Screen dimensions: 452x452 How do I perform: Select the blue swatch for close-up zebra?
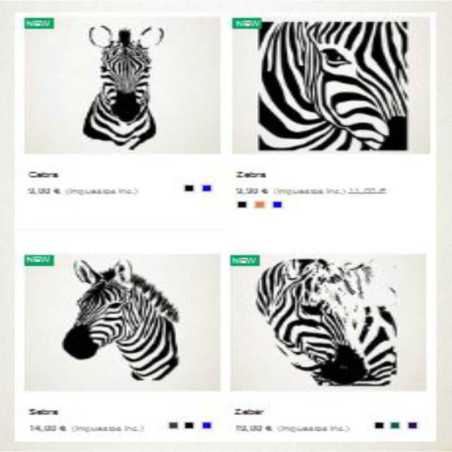point(277,204)
